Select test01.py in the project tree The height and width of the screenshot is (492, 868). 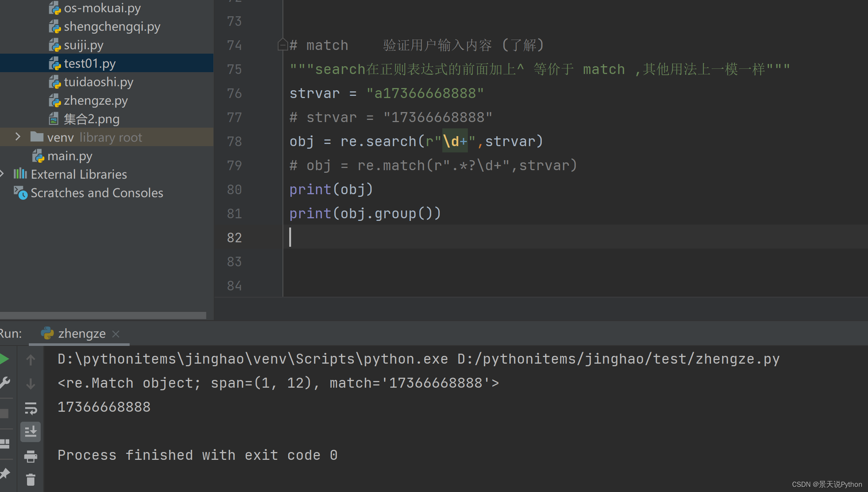point(107,63)
